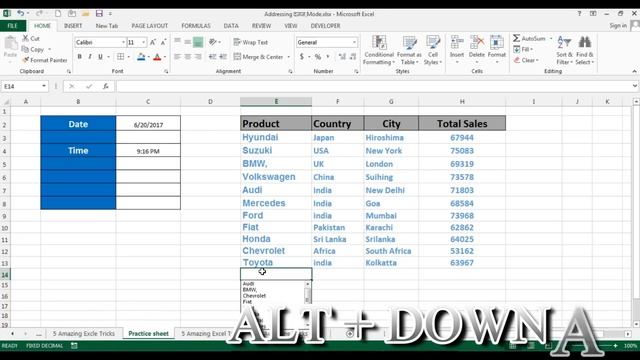The height and width of the screenshot is (360, 640).
Task: Select the Practice sheet tab
Action: 148,333
